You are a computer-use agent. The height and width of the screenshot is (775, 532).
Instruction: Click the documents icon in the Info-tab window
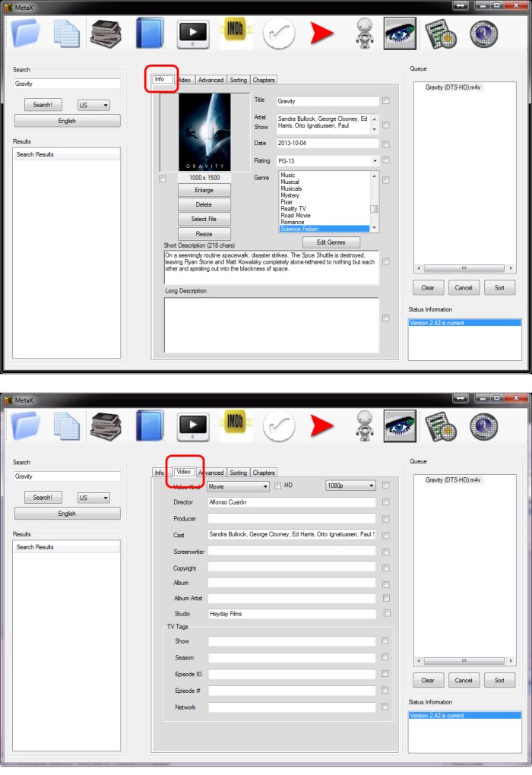[66, 33]
